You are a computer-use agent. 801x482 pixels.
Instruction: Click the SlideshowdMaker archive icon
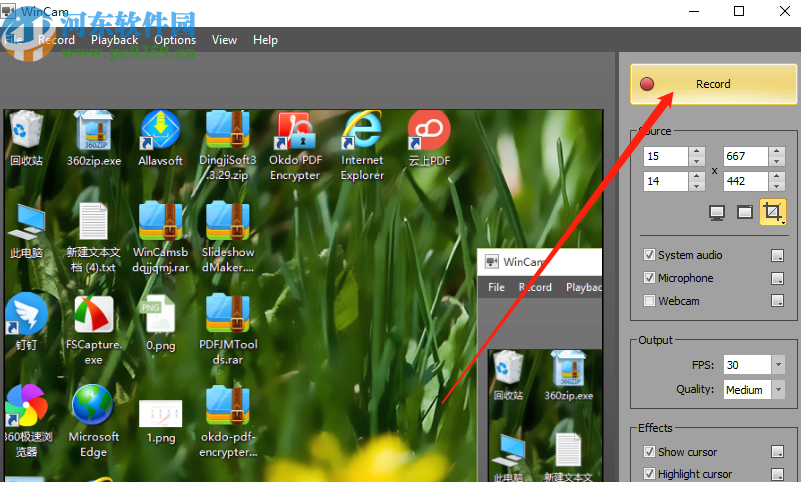228,222
